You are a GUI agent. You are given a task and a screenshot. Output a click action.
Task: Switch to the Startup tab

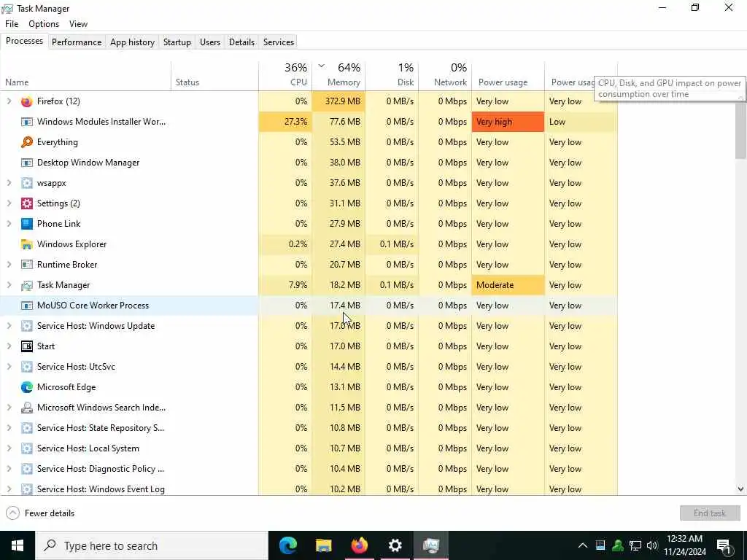pyautogui.click(x=177, y=42)
